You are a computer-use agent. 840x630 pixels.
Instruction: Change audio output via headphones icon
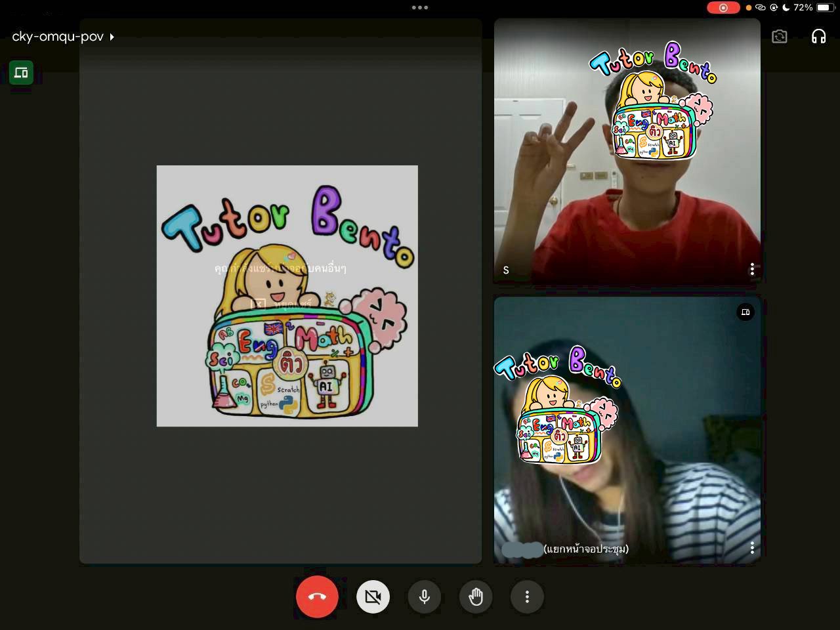tap(818, 36)
